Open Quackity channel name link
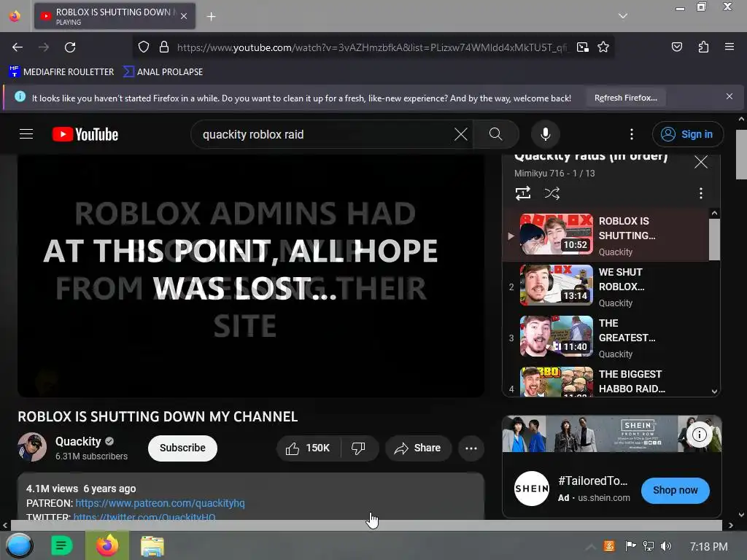Image resolution: width=747 pixels, height=560 pixels. pyautogui.click(x=78, y=441)
